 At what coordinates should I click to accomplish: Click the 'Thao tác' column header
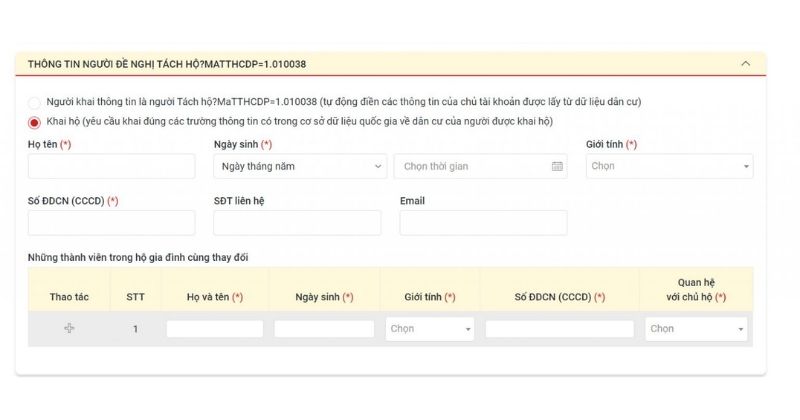tap(69, 297)
